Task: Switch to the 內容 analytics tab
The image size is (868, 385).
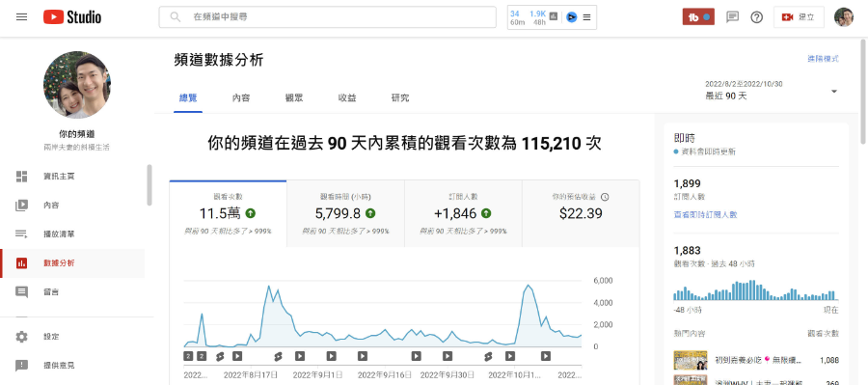Action: 241,98
